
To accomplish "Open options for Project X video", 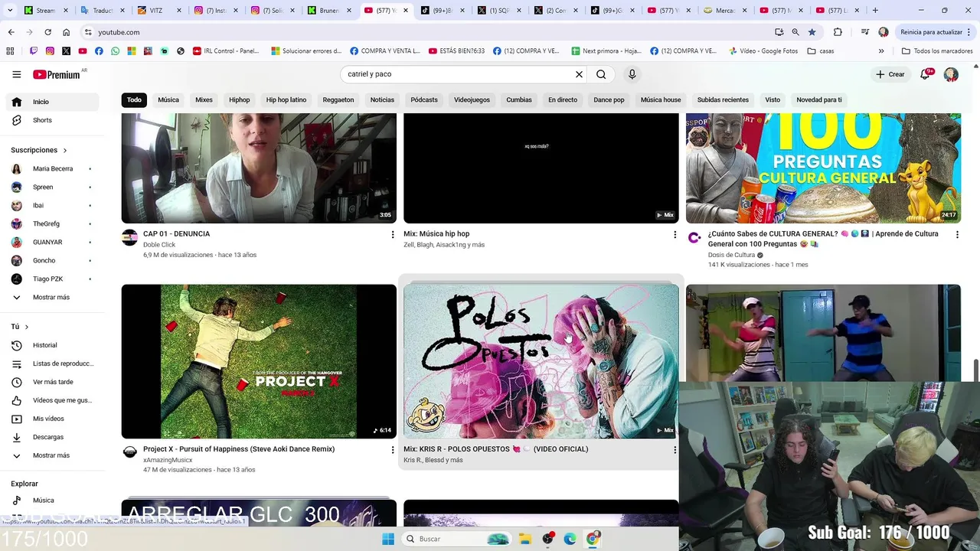I will 393,450.
